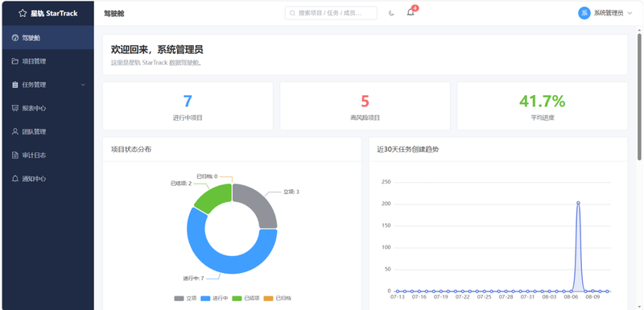Click the document icon for 审计日志
This screenshot has width=644, height=310.
click(x=15, y=155)
